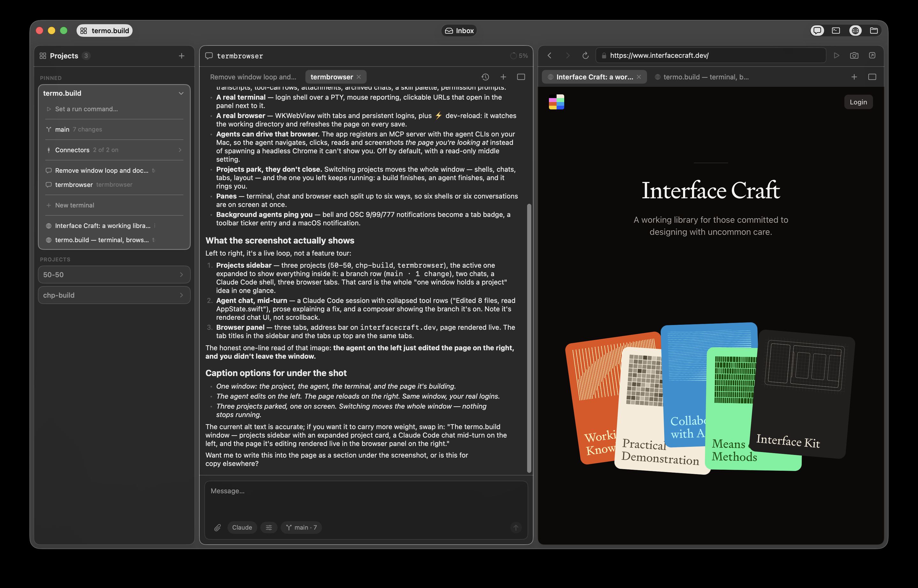Image resolution: width=918 pixels, height=588 pixels.
Task: Switch to Remove window loop chat tab
Action: pyautogui.click(x=253, y=77)
